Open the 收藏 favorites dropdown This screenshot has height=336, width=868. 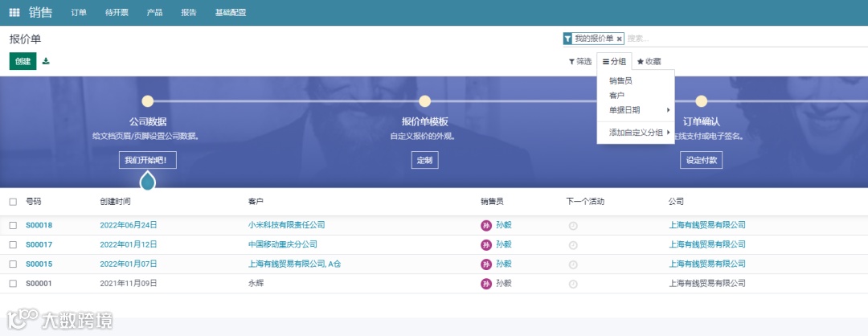[649, 61]
